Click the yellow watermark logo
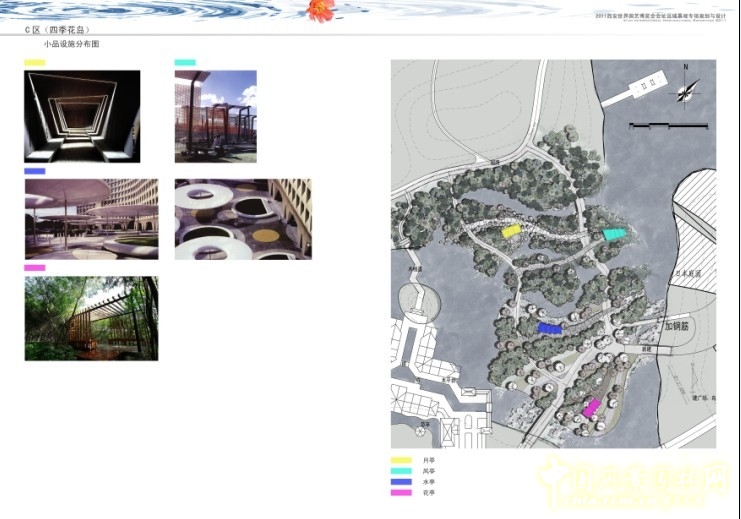The width and height of the screenshot is (741, 519). [632, 484]
